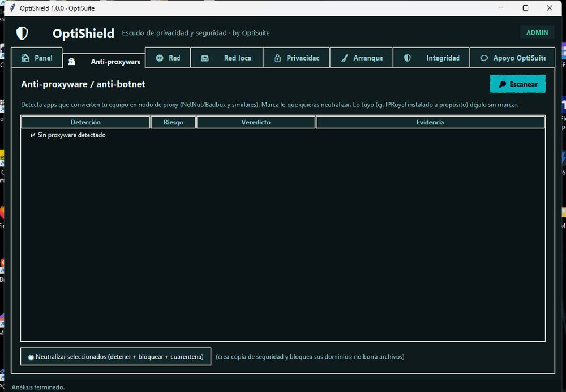Go to the Privacidad tab
This screenshot has height=392, width=566.
click(x=297, y=58)
